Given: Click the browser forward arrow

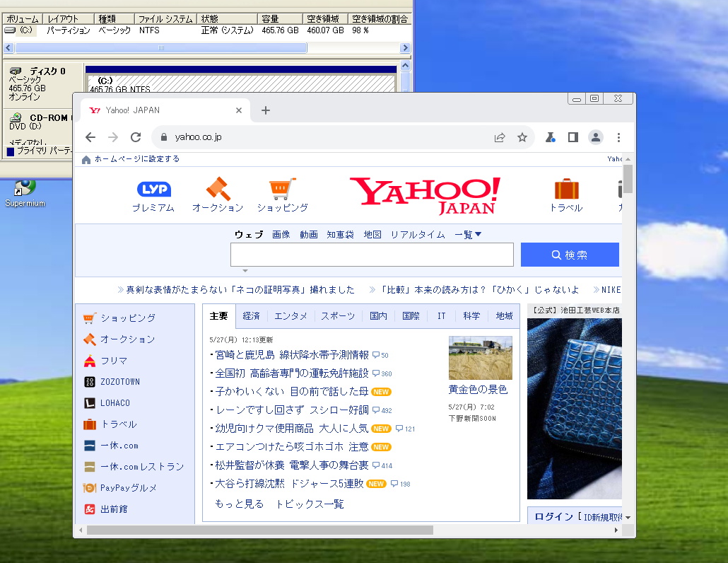Looking at the screenshot, I should (113, 137).
